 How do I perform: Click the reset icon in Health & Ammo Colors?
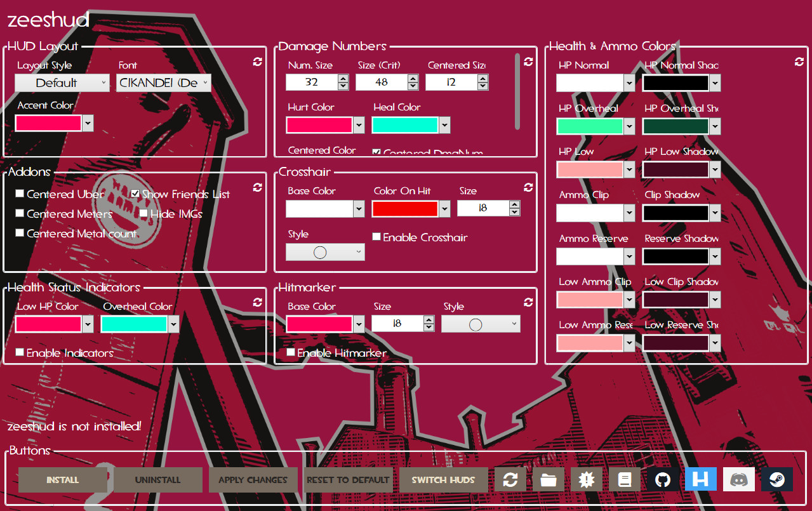[799, 62]
